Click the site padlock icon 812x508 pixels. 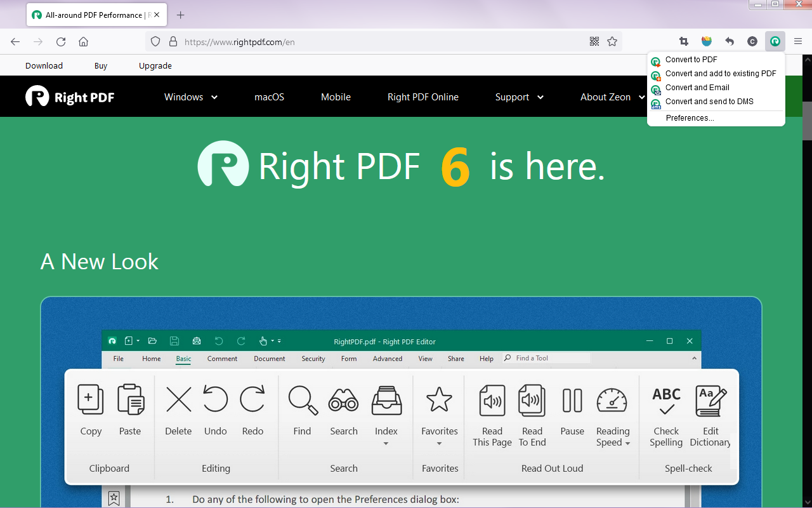pyautogui.click(x=173, y=42)
